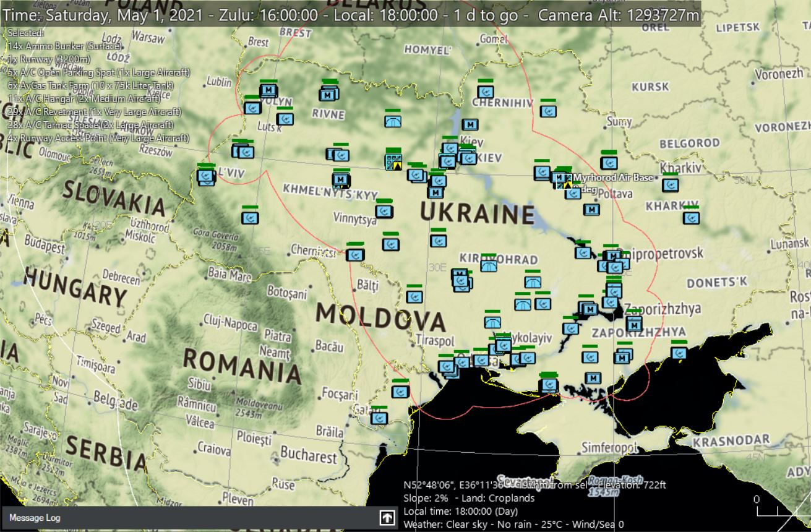Click '4x Runway Access Point' in selected list
811x532 pixels.
pos(98,139)
